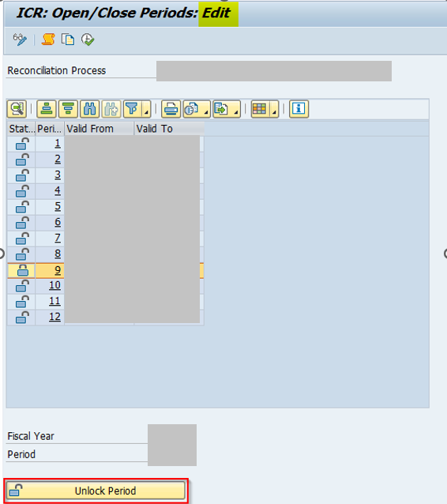Sort the period list in ascending order
Screen dimensions: 447x504
pyautogui.click(x=47, y=109)
